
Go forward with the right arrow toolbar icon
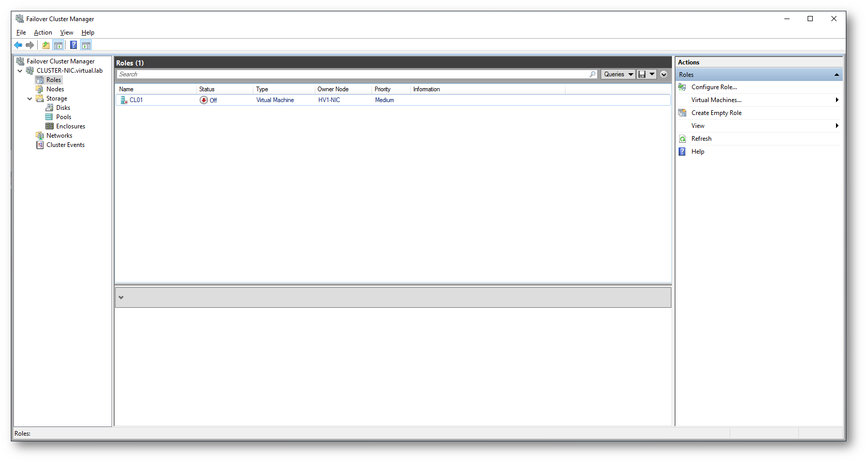click(x=30, y=45)
